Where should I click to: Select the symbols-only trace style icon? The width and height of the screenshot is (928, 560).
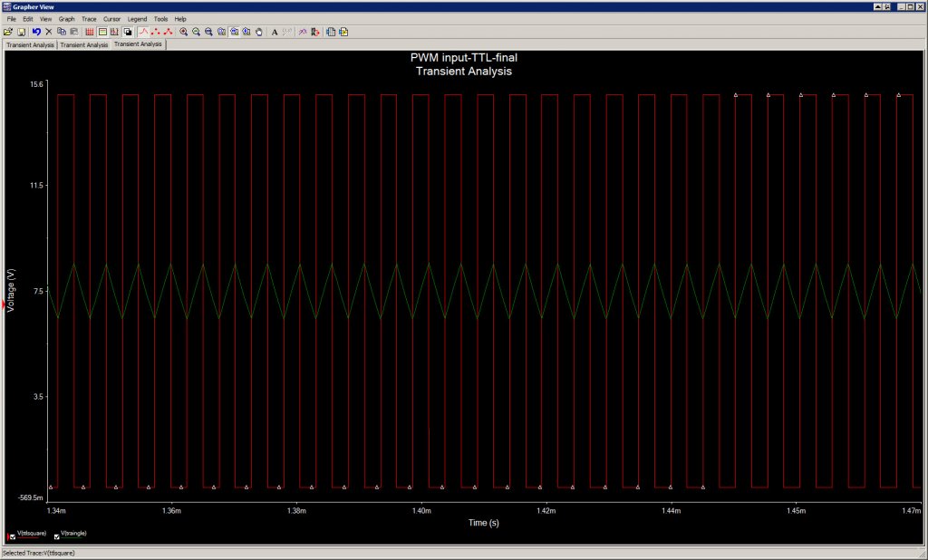[156, 32]
